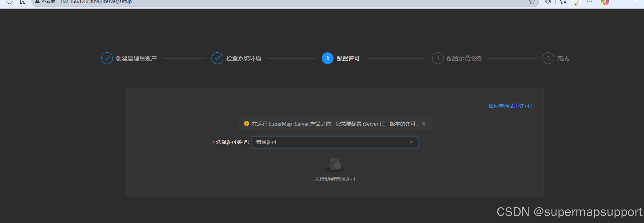Click the dropdown chevron beside 普通许可
The height and width of the screenshot is (223, 644).
pos(411,142)
